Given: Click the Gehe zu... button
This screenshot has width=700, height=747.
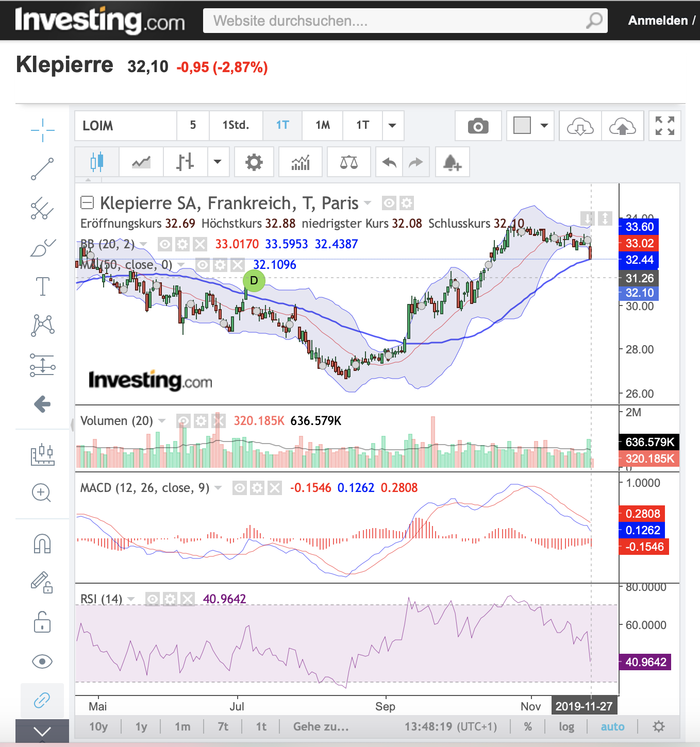Looking at the screenshot, I should (321, 726).
